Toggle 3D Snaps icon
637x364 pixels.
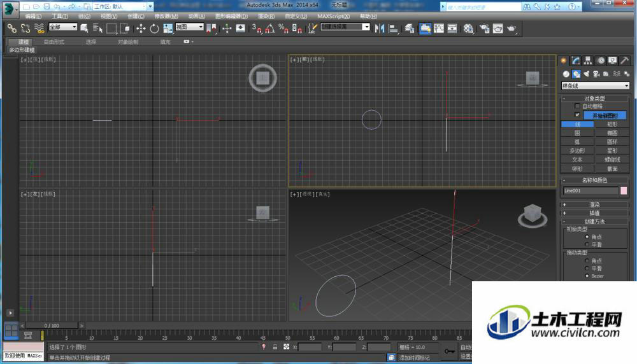[x=256, y=28]
